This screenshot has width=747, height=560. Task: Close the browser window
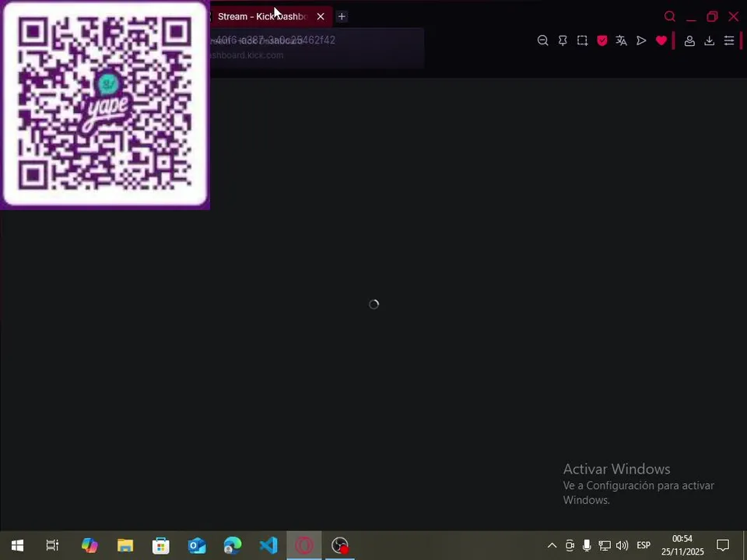[x=734, y=16]
